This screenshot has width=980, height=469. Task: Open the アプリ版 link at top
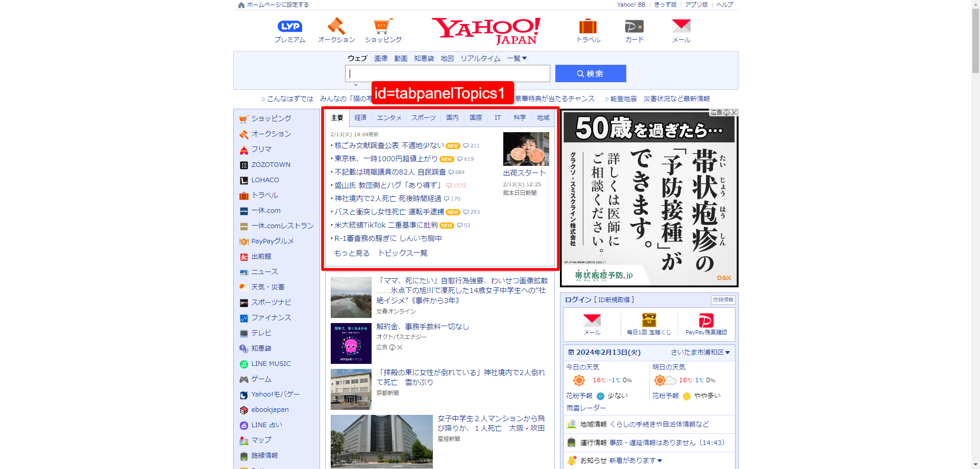(696, 5)
